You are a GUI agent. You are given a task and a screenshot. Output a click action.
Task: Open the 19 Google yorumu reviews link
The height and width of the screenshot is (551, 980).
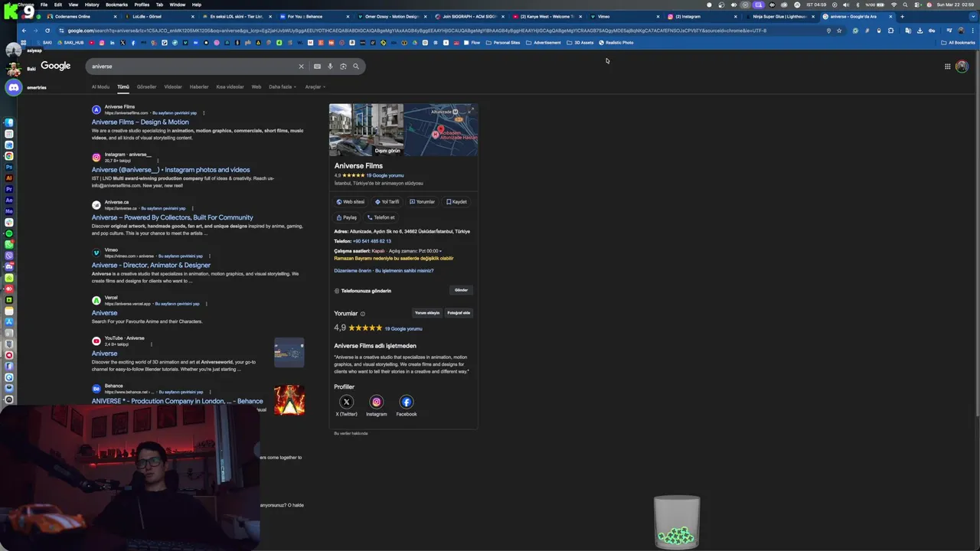(x=384, y=175)
